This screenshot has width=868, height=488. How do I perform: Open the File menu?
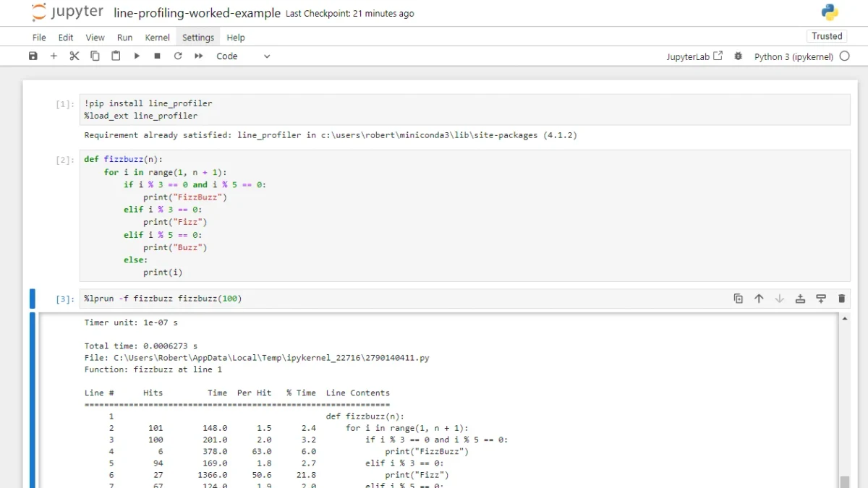tap(39, 38)
